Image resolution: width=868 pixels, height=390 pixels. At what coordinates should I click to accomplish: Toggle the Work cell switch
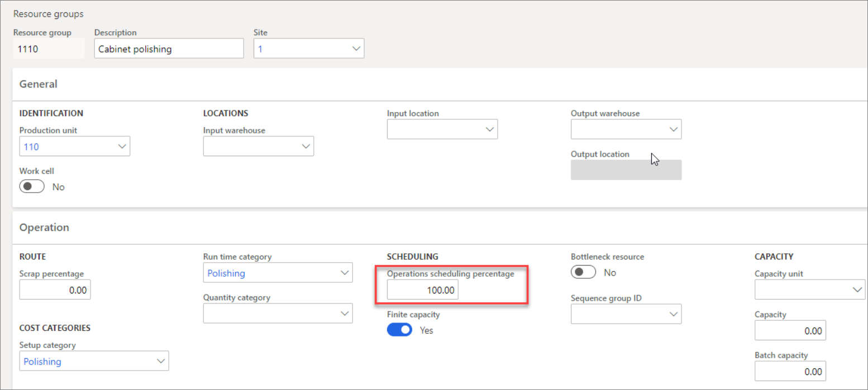point(32,186)
